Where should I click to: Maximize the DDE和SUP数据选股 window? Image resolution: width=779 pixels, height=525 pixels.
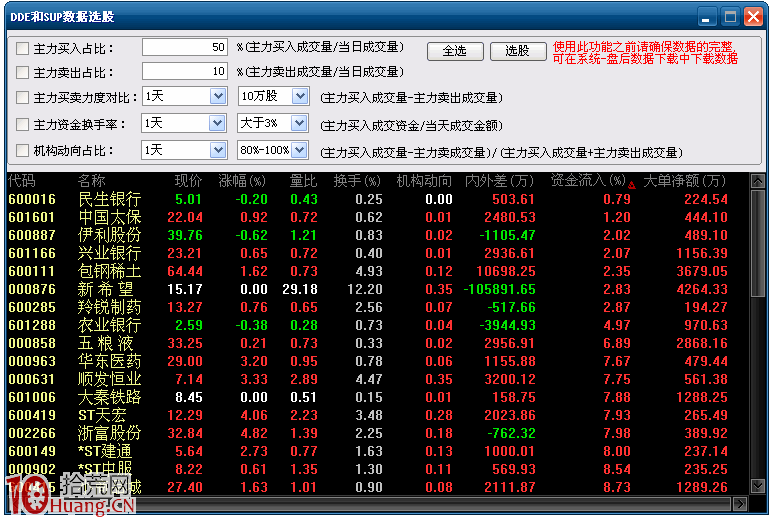pyautogui.click(x=730, y=17)
